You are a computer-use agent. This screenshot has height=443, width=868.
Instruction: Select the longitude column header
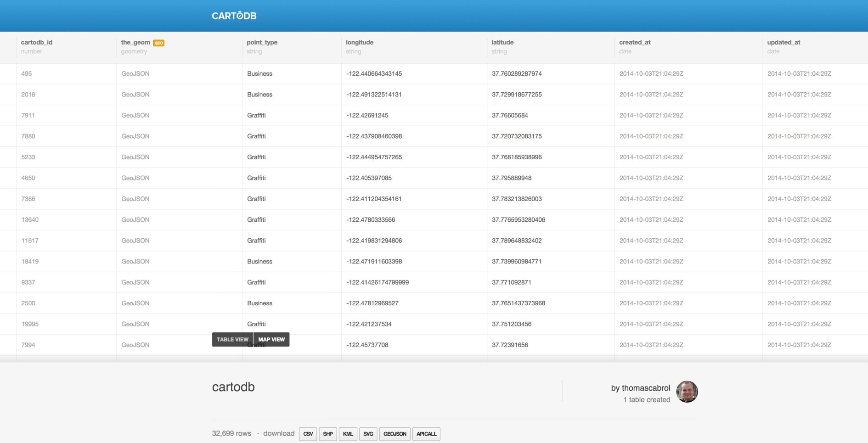[x=360, y=42]
